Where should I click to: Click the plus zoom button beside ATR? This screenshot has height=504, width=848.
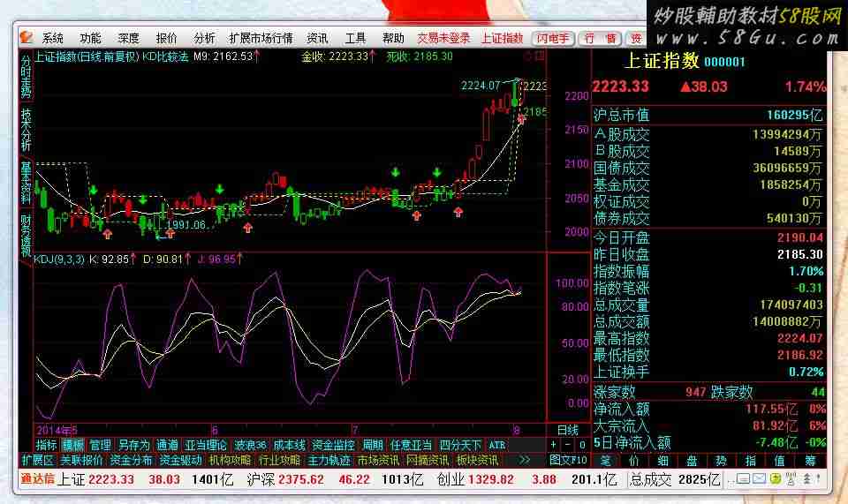554,445
